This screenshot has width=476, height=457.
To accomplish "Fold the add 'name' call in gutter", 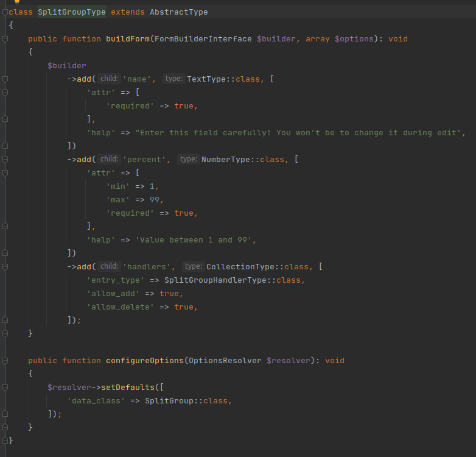I will coord(5,79).
